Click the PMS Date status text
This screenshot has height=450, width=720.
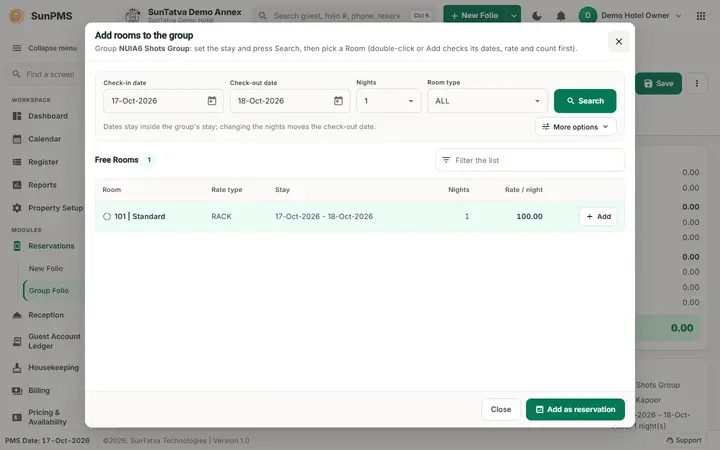[47, 440]
